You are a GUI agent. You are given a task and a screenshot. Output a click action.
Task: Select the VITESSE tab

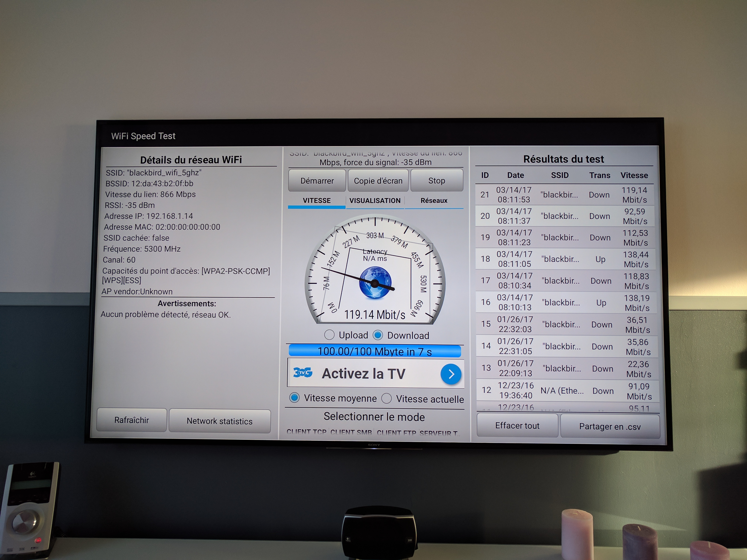[x=316, y=201]
